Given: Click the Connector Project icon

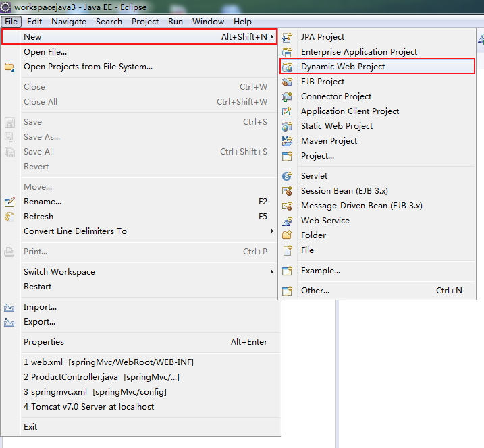Looking at the screenshot, I should click(x=287, y=96).
